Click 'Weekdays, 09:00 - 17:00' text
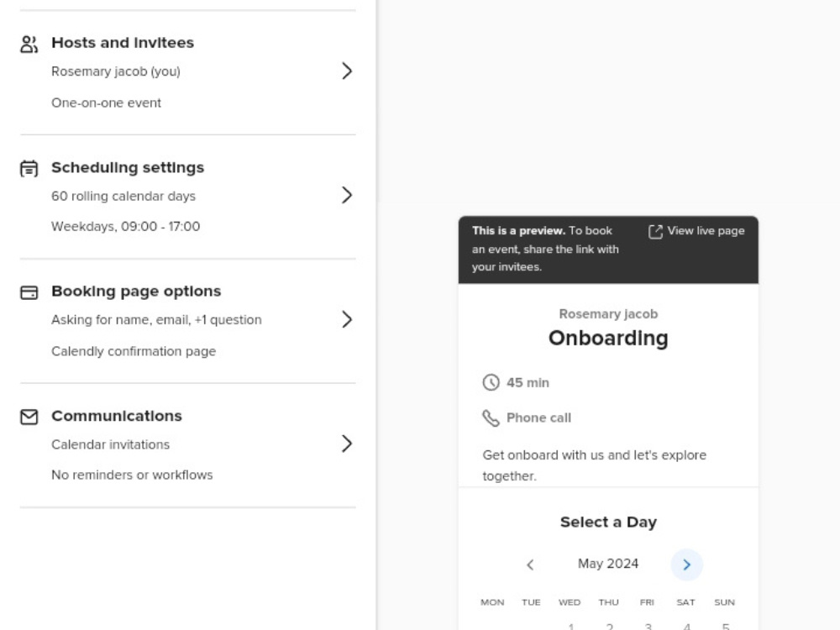Screen dimensions: 840x630 point(125,227)
